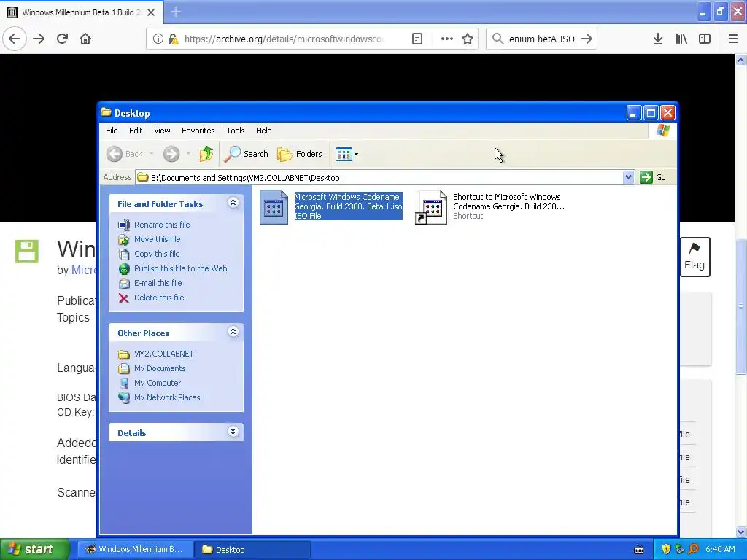Click the Rename this file icon
The height and width of the screenshot is (560, 747).
click(x=124, y=225)
